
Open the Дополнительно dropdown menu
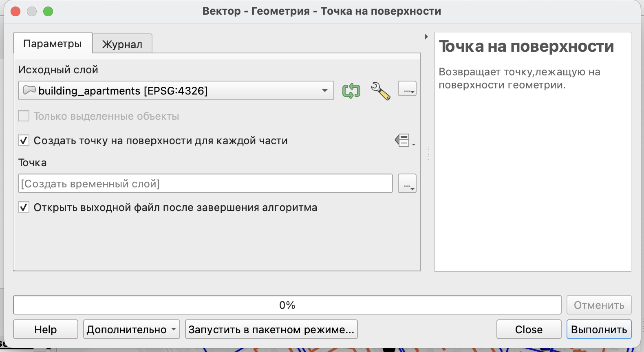[131, 329]
